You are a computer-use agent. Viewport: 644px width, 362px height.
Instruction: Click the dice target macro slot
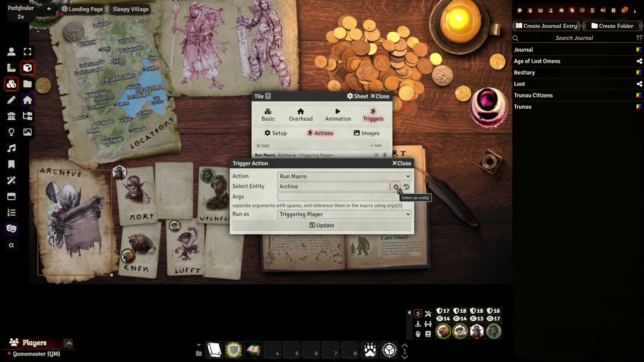[x=389, y=350]
